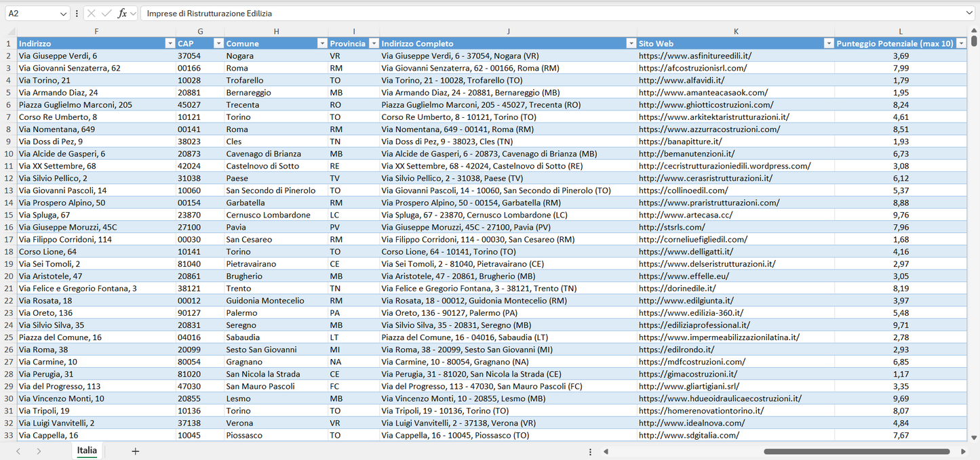980x460 pixels.
Task: Open the Punteggio Potenziale filter dropdown
Action: [962, 43]
